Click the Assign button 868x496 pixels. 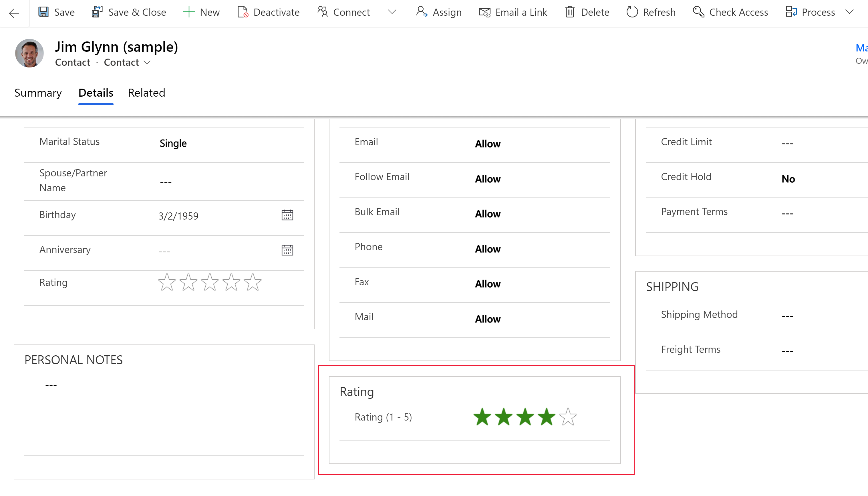point(439,12)
